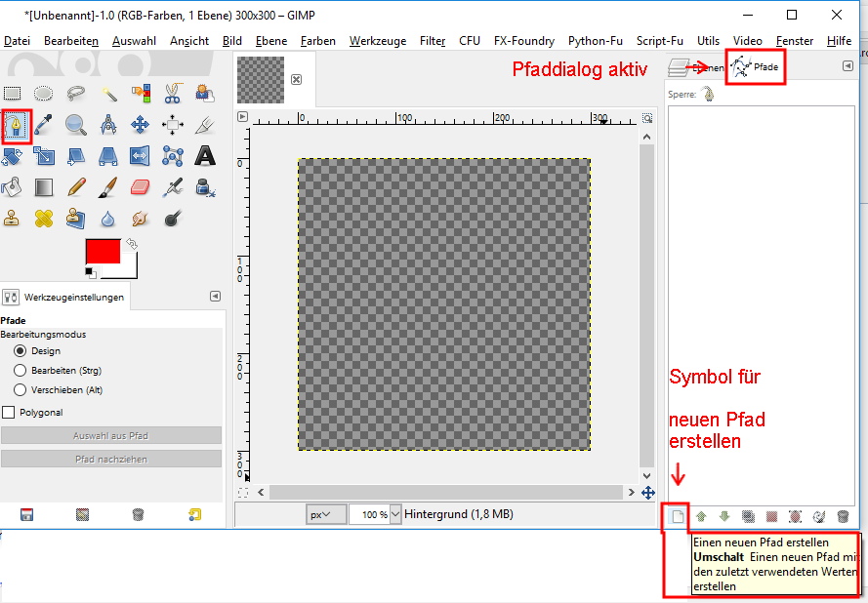Click the delete path trash icon
868x603 pixels.
click(843, 517)
